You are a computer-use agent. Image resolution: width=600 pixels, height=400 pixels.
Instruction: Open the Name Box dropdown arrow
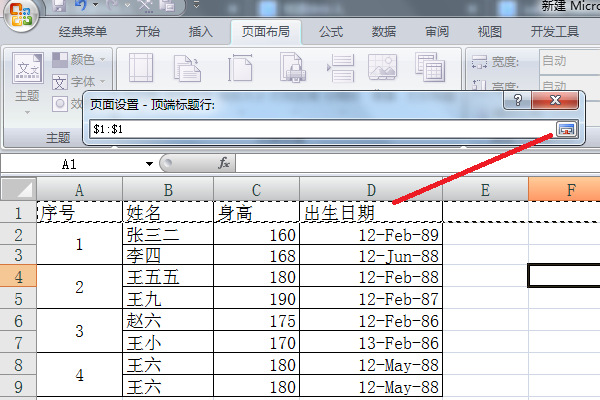tap(149, 164)
